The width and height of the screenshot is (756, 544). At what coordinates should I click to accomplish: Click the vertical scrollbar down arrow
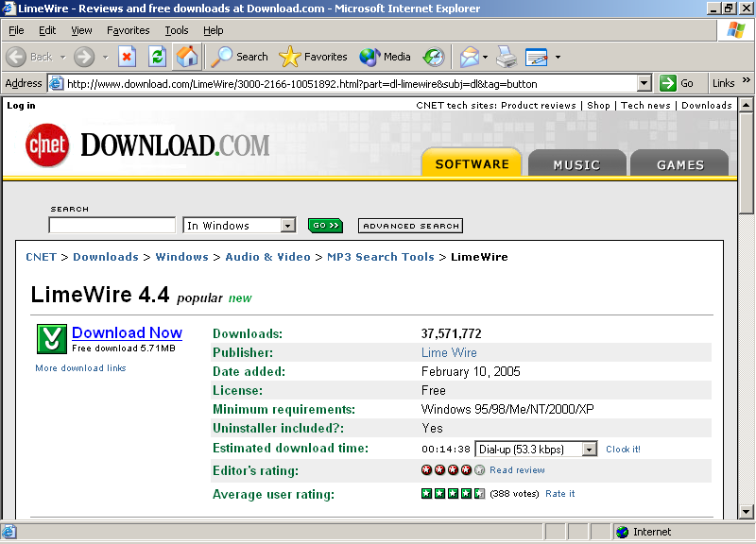746,512
